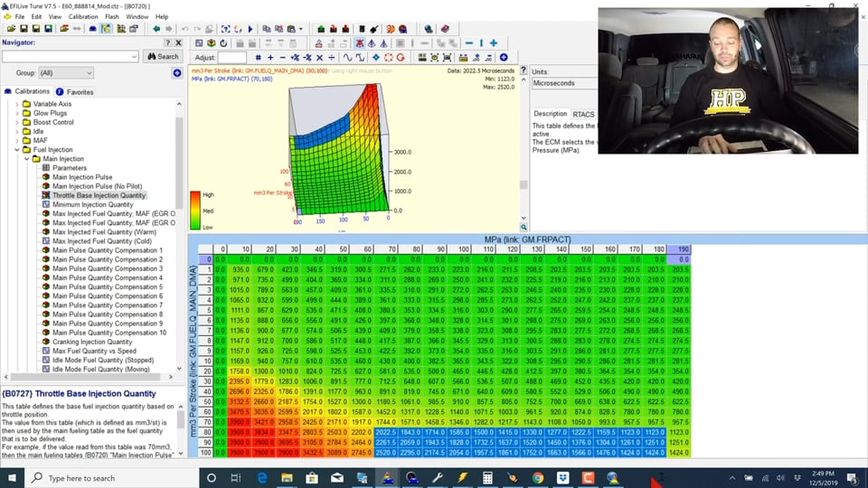Click the Open file folder icon in toolbar
Viewport: 868px width, 488px height.
(x=10, y=29)
